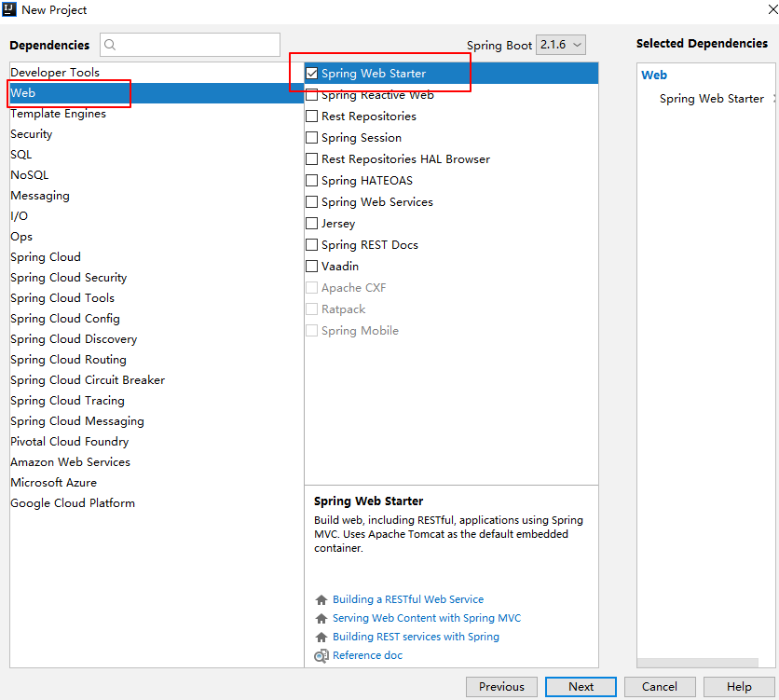Check the Spring REST Docs box
This screenshot has height=700, width=779.
311,244
